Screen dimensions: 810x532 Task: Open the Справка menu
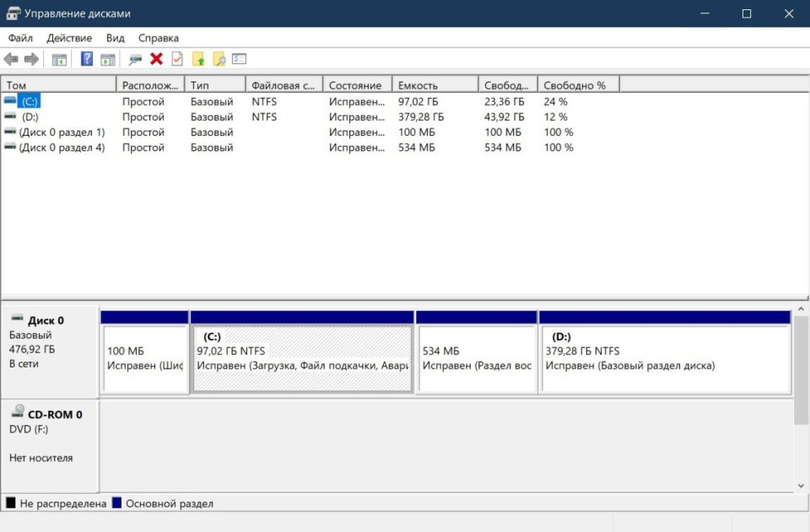click(159, 38)
